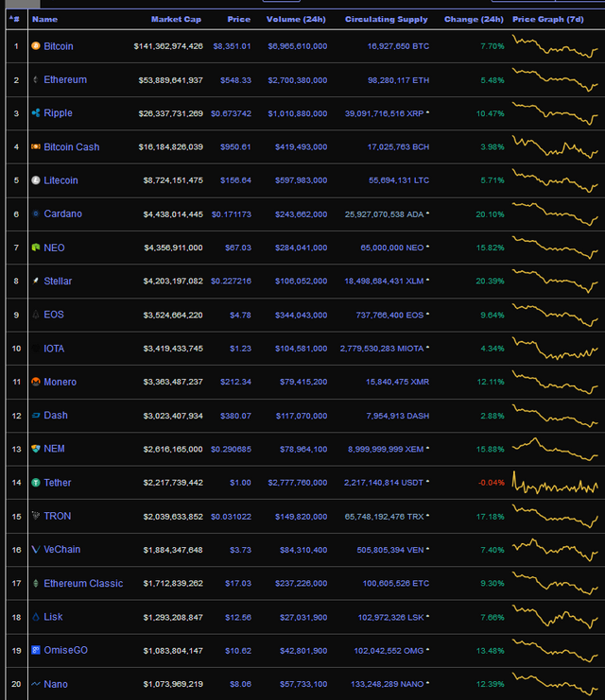Screen dimensions: 605x700
Task: Open the Ethereum Classic page link
Action: pyautogui.click(x=83, y=584)
